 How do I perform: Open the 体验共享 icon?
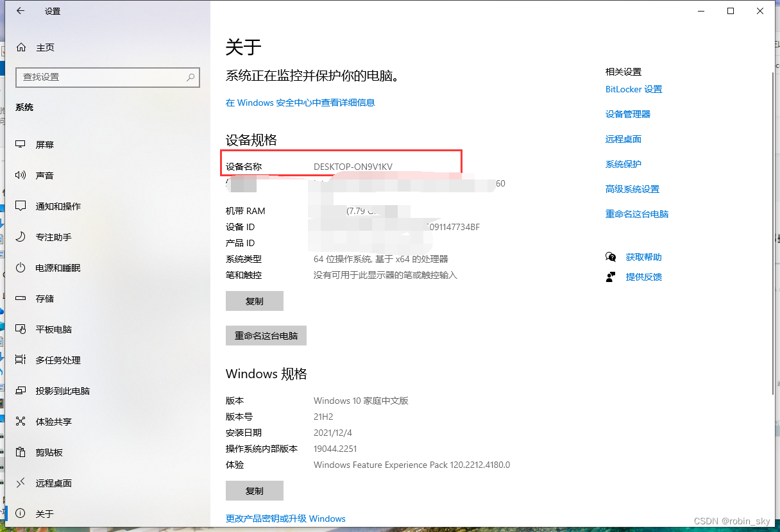click(x=21, y=422)
